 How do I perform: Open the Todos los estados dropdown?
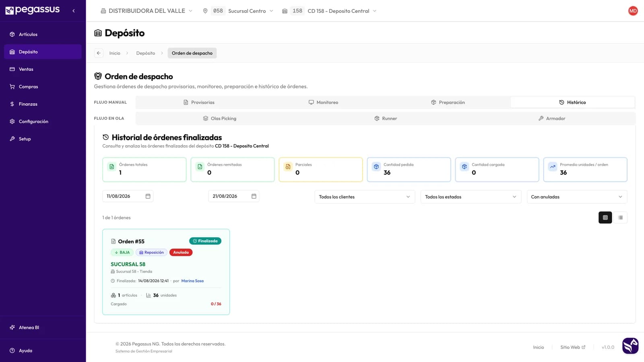pyautogui.click(x=471, y=197)
